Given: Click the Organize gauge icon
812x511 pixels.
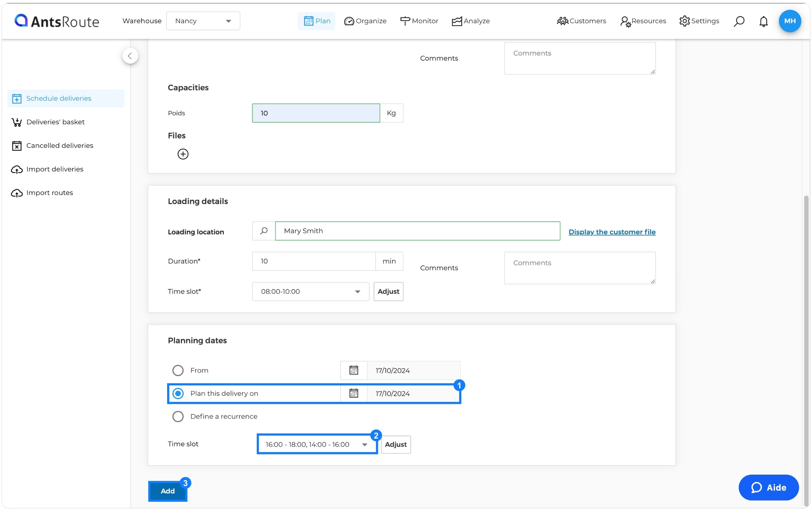Looking at the screenshot, I should [349, 21].
